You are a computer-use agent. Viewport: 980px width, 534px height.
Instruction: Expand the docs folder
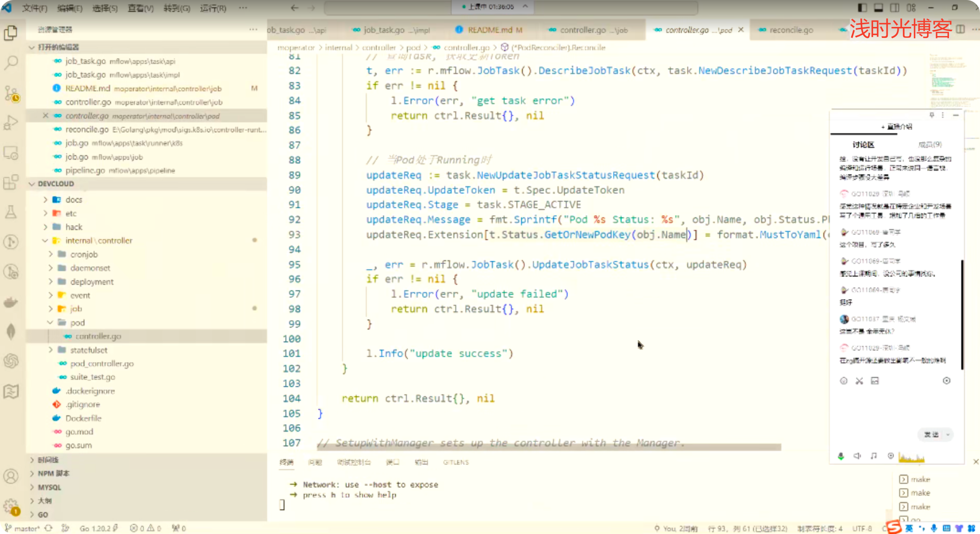point(74,199)
